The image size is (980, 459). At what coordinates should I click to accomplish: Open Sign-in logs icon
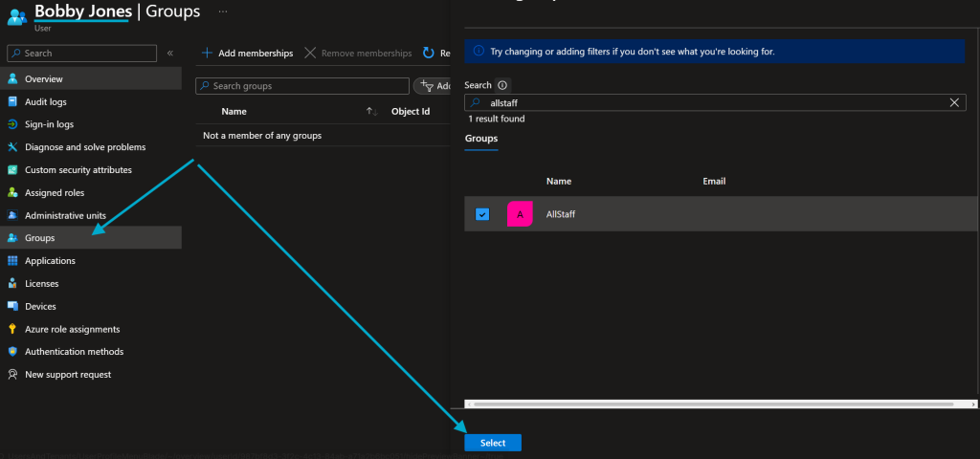coord(13,124)
